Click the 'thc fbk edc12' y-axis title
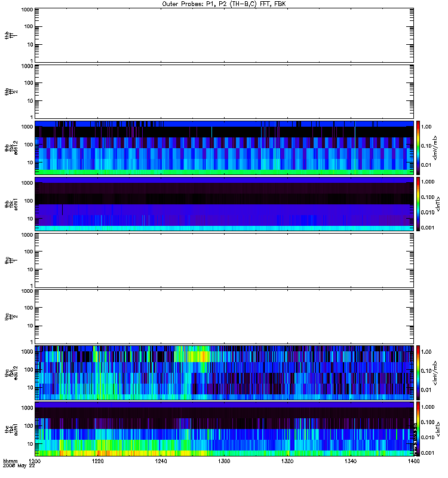 [x=11, y=373]
